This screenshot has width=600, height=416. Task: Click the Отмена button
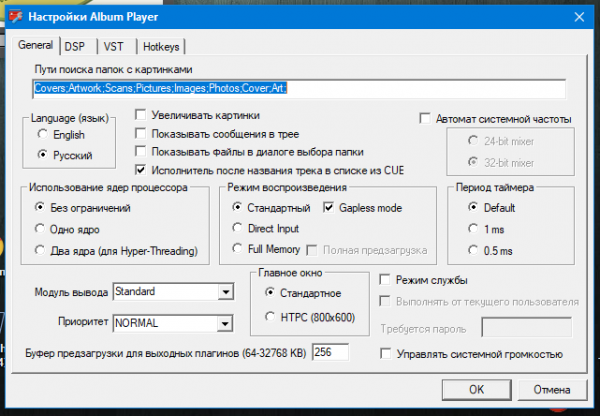552,390
